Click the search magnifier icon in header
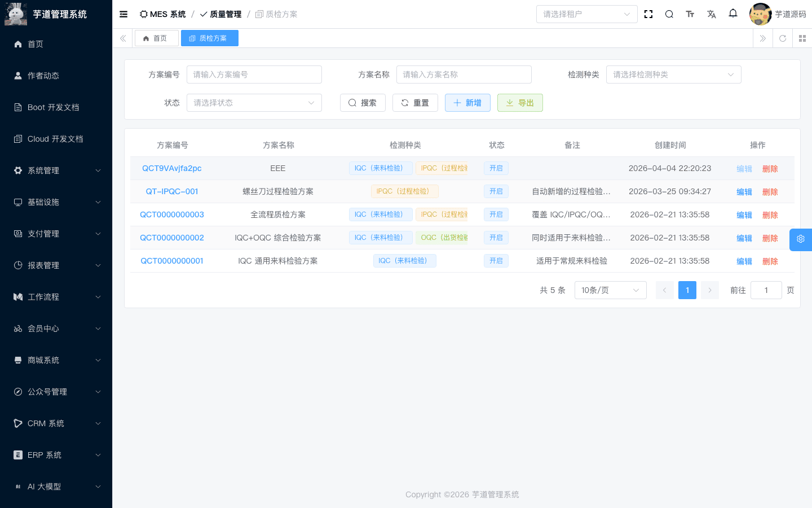This screenshot has width=812, height=508. tap(669, 14)
